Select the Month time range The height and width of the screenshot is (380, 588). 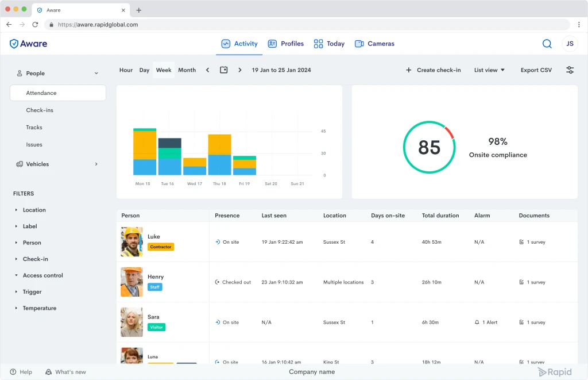(x=187, y=70)
